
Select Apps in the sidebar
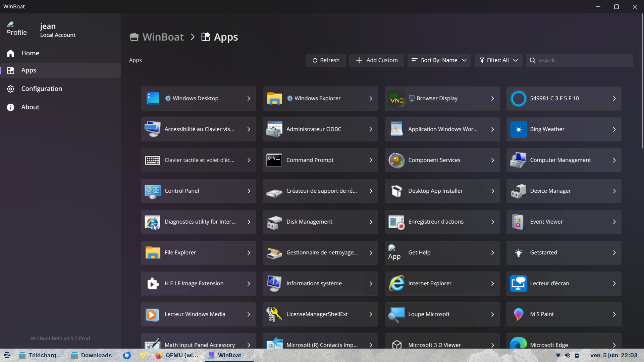click(x=60, y=70)
